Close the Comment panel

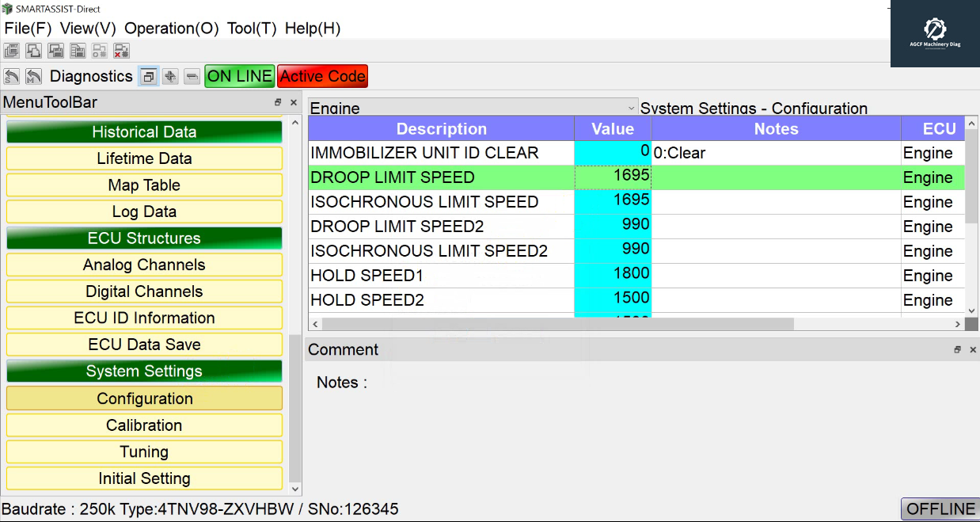[973, 350]
